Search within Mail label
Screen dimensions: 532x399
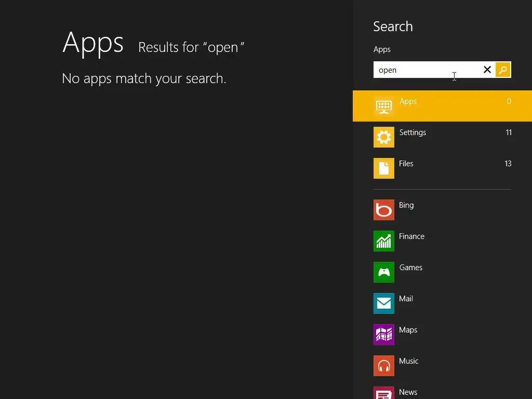[406, 299]
